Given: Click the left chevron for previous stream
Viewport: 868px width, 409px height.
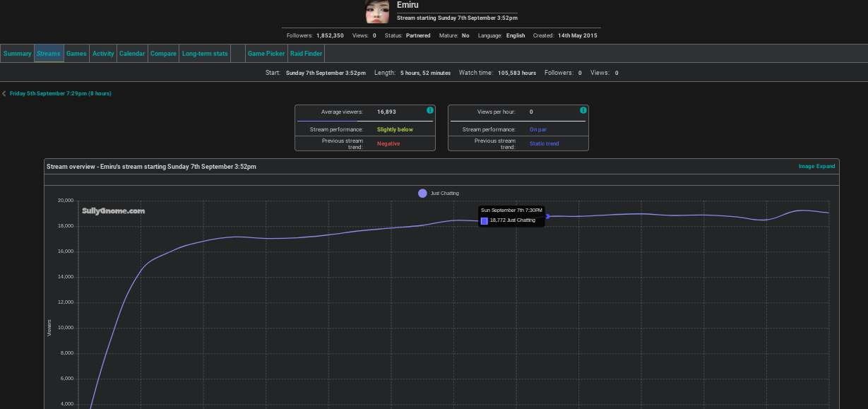Looking at the screenshot, I should click(4, 93).
